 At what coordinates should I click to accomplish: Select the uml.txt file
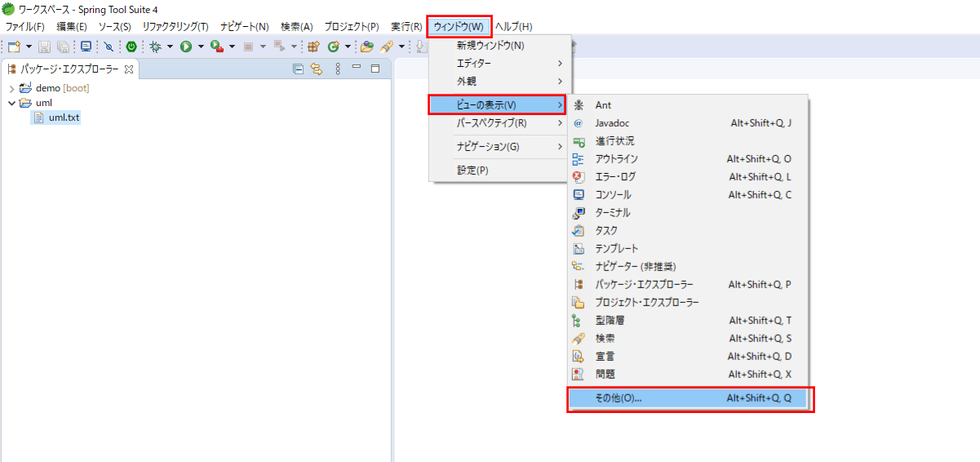pos(64,118)
